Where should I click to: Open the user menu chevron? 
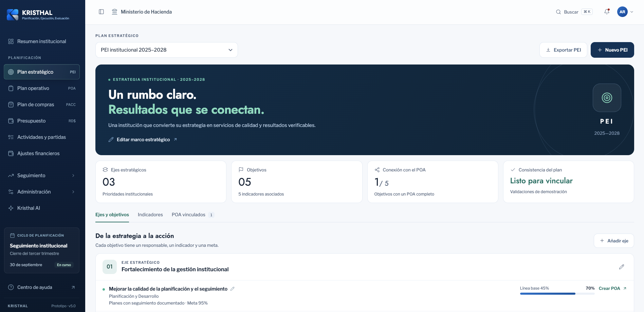(x=632, y=12)
